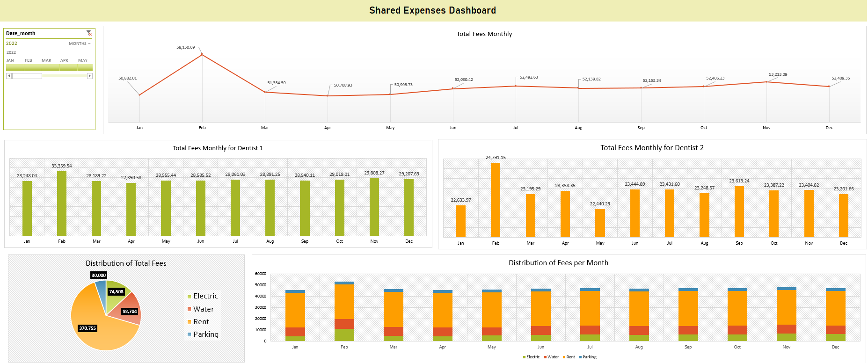
Task: Click the timeline horizontal scrollbar thumb
Action: pyautogui.click(x=27, y=76)
